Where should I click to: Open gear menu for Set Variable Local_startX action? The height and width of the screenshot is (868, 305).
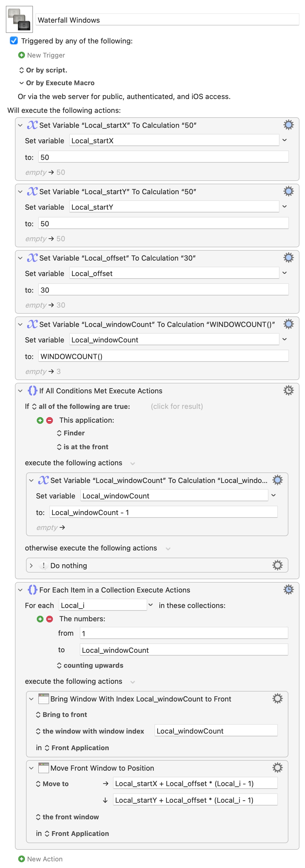pyautogui.click(x=288, y=125)
